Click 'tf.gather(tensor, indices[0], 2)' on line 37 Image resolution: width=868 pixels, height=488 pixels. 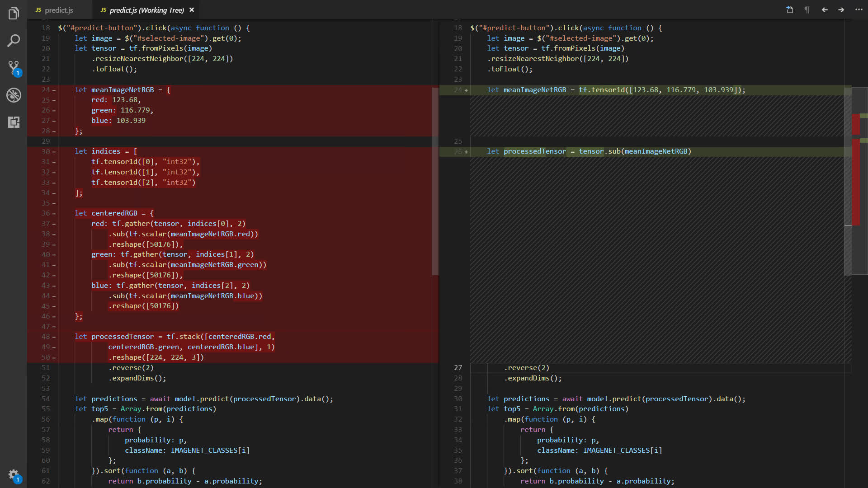(179, 224)
